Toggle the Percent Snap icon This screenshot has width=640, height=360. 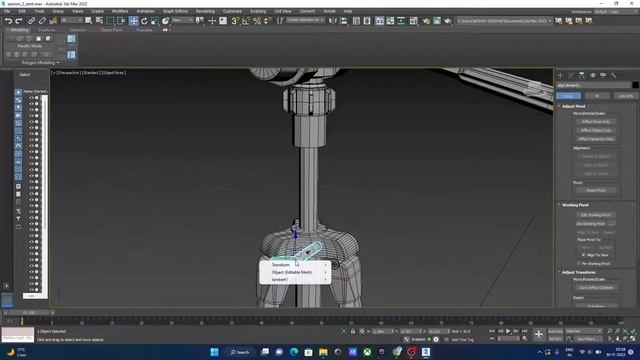tap(257, 21)
